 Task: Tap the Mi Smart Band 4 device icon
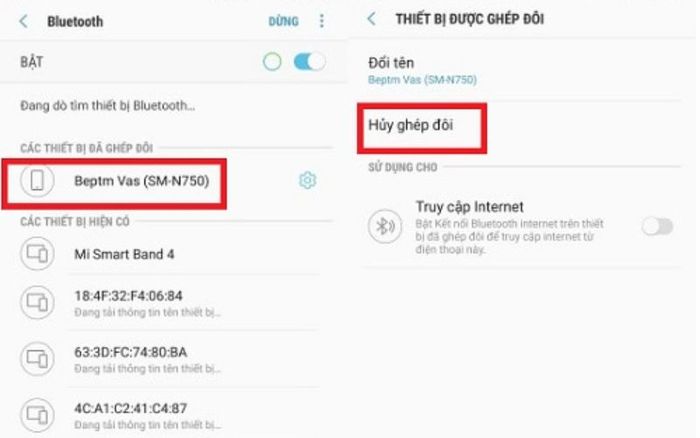click(37, 254)
